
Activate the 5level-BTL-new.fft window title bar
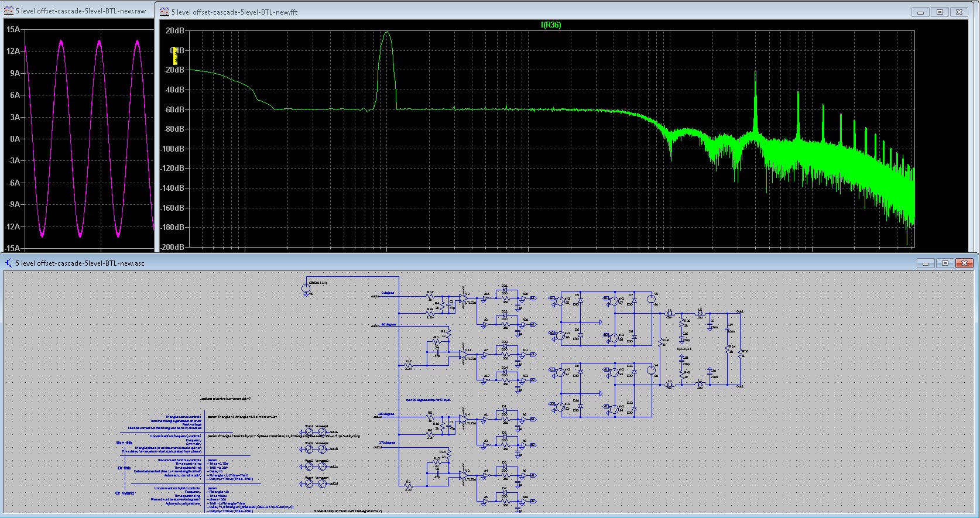pyautogui.click(x=566, y=12)
